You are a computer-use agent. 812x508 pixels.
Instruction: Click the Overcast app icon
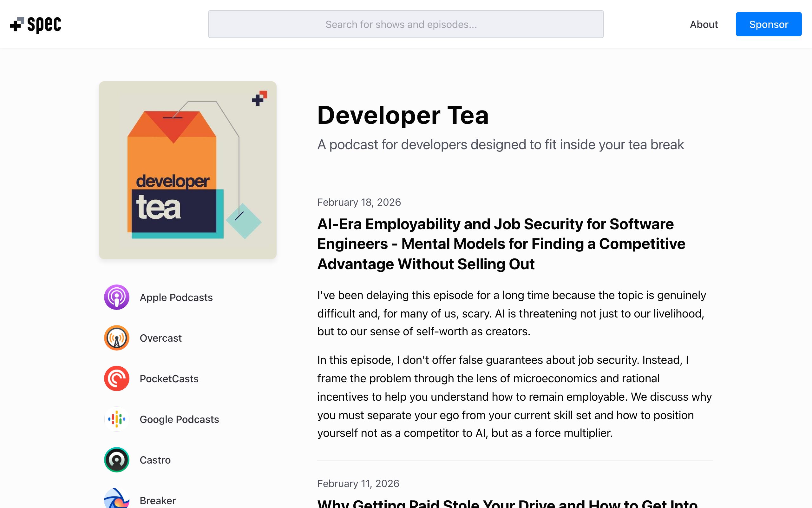(x=116, y=338)
